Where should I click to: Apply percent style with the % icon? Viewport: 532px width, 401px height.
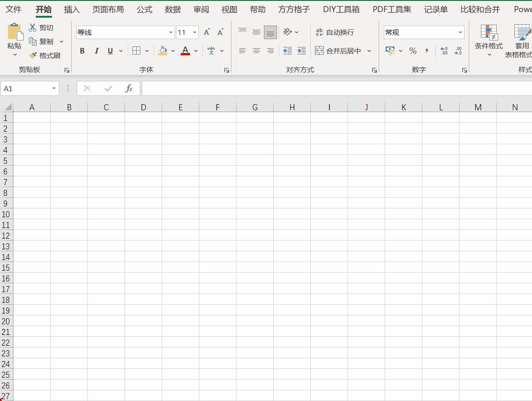pos(413,51)
